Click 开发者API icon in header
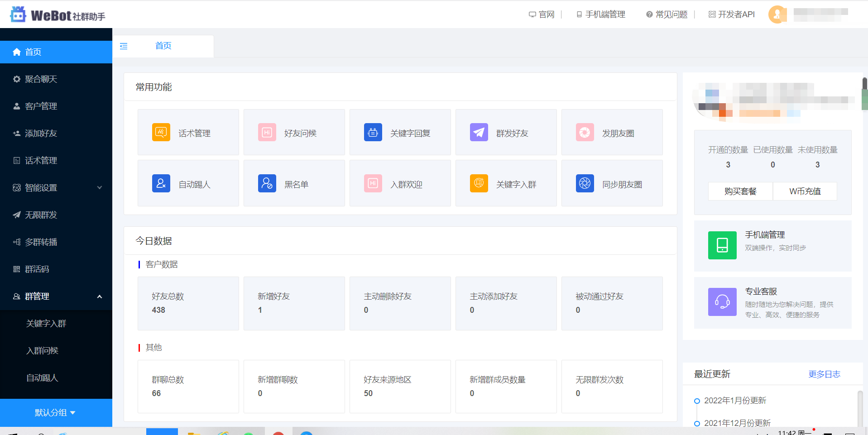 712,14
